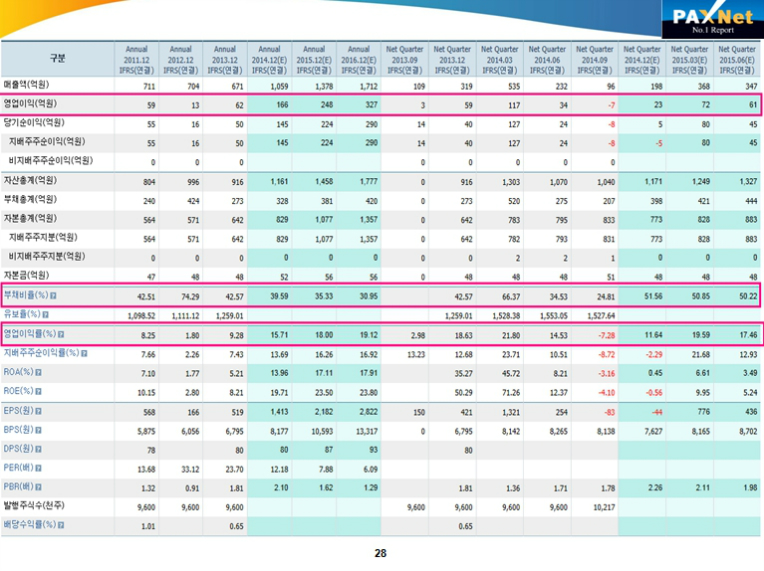Click help icon next to 배당수익률(%)

(x=59, y=524)
